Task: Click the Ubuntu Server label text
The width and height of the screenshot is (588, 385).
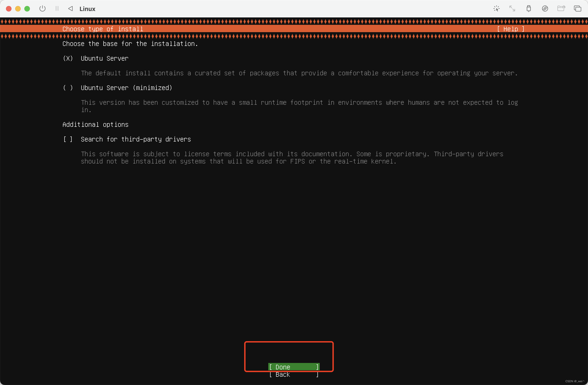Action: pos(105,59)
